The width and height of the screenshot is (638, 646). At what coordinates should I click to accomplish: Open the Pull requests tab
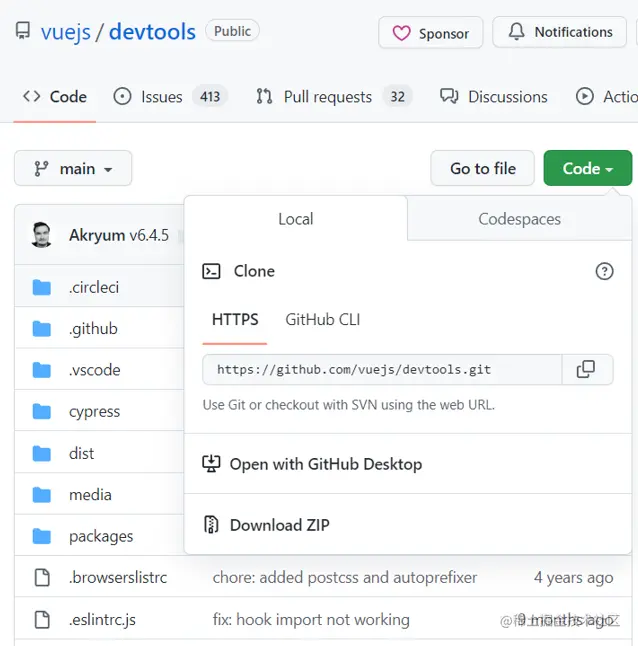334,97
